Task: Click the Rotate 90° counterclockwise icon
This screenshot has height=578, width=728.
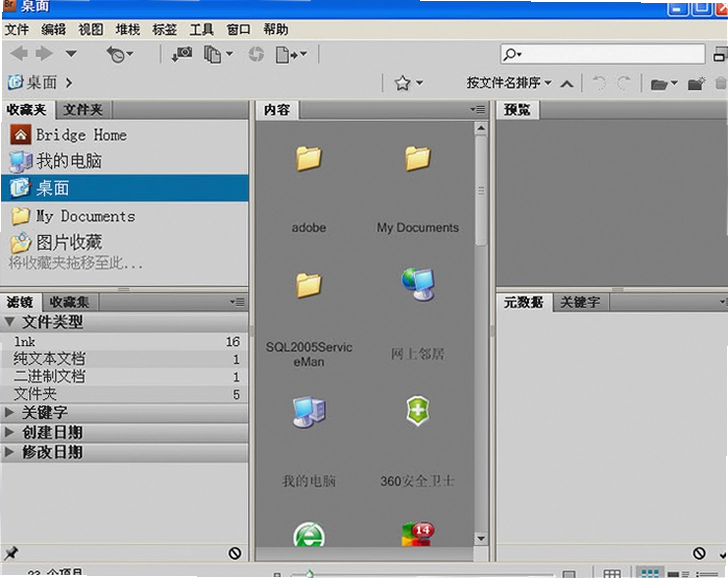Action: [599, 83]
